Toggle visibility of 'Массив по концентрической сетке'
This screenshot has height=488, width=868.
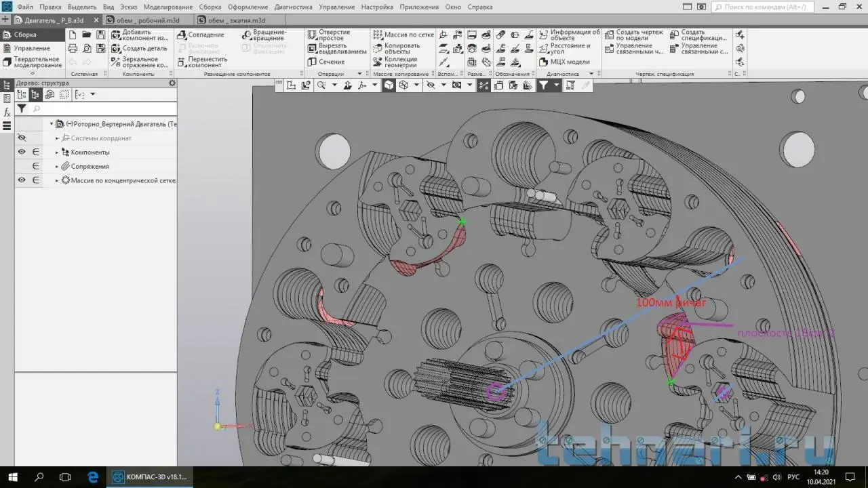(22, 180)
